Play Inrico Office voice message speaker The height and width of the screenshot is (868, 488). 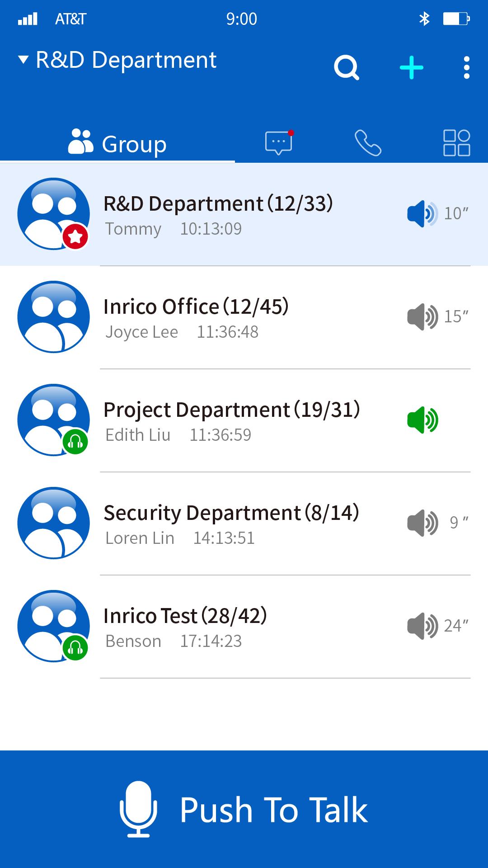click(422, 316)
